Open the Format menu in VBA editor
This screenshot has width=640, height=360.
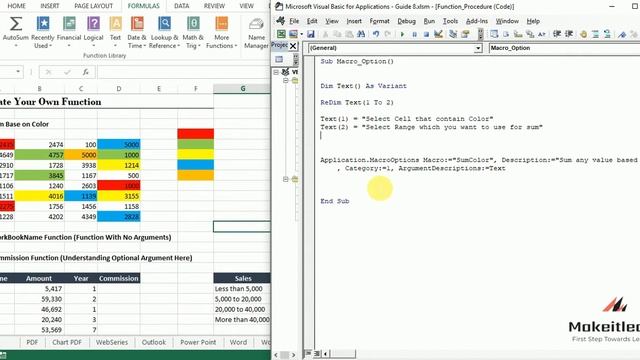pyautogui.click(x=379, y=21)
